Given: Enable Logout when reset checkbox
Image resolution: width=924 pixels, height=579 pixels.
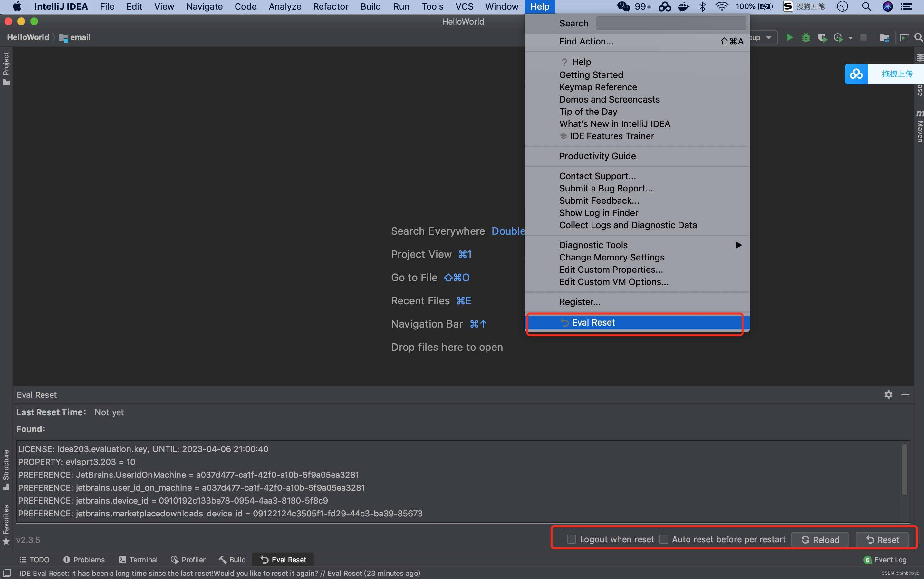Looking at the screenshot, I should click(x=571, y=539).
